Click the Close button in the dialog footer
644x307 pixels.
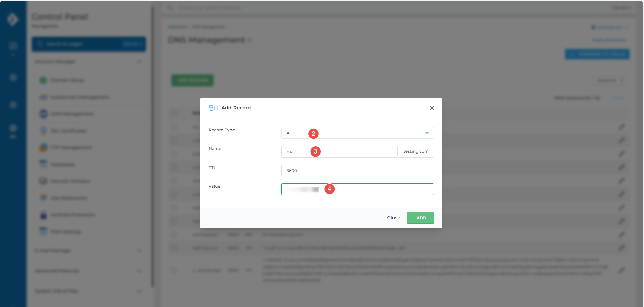pos(393,218)
